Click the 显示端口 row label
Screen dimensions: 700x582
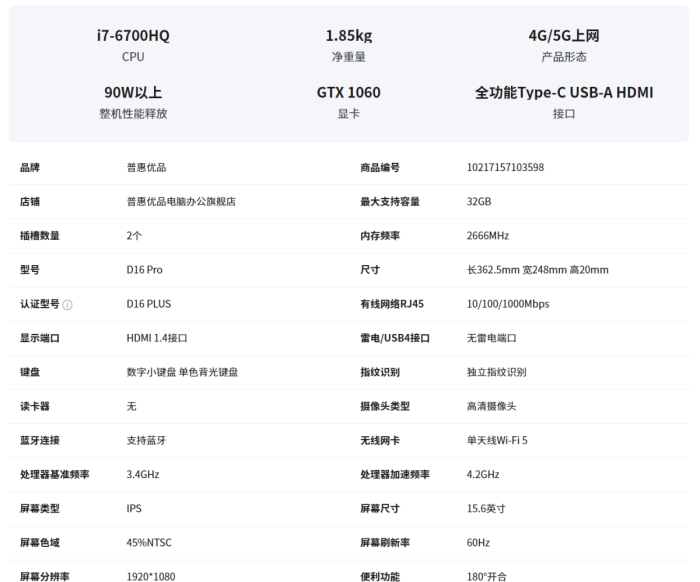coord(40,338)
